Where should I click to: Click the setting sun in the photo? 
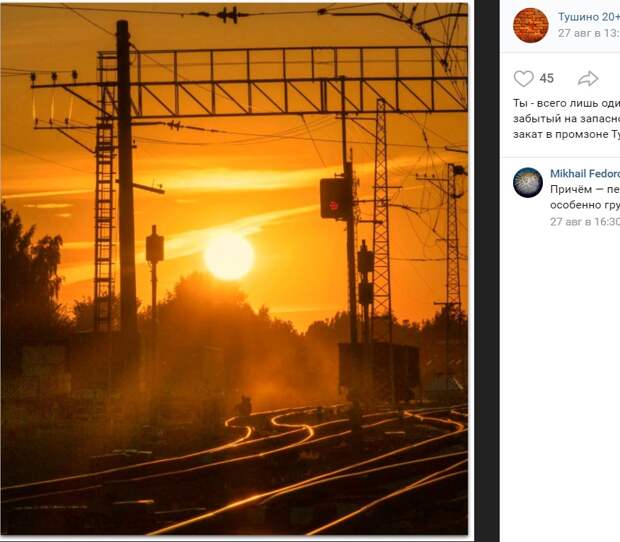(x=229, y=256)
